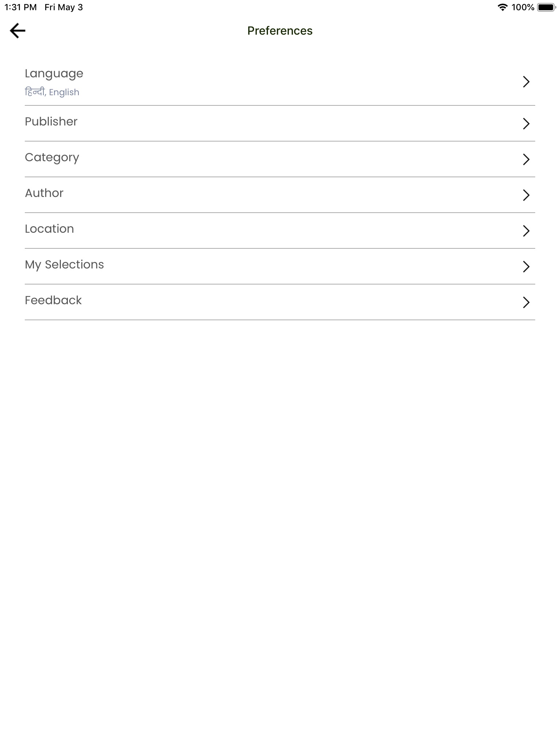This screenshot has height=747, width=560.
Task: Open the Language preference
Action: (x=54, y=74)
